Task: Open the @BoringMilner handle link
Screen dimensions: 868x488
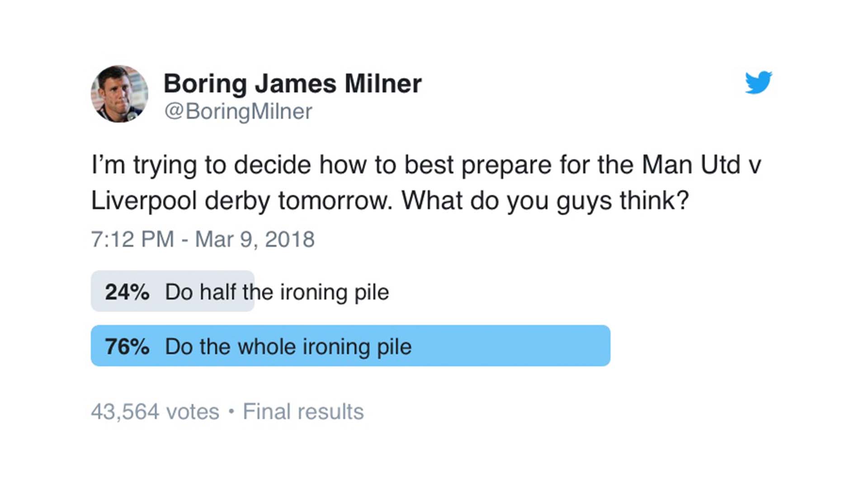Action: click(x=238, y=111)
